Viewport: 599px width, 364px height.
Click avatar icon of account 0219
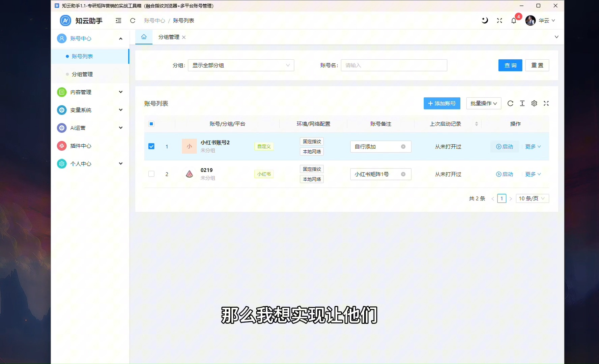[x=189, y=174]
